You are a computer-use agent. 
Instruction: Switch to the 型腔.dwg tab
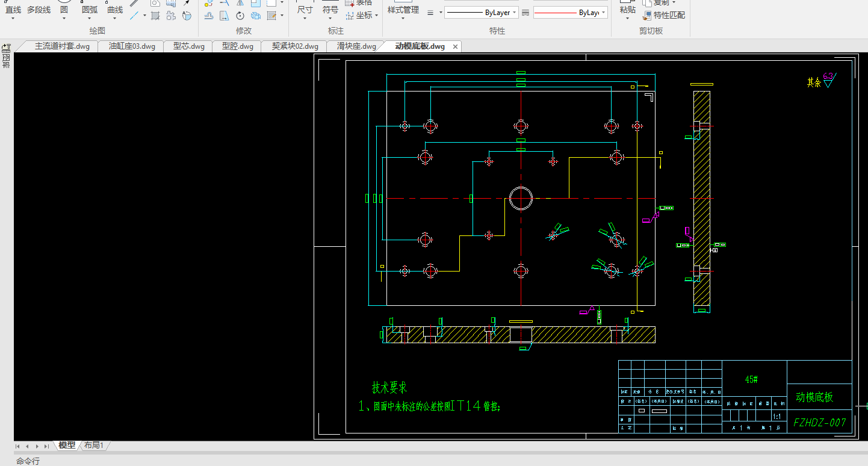237,46
